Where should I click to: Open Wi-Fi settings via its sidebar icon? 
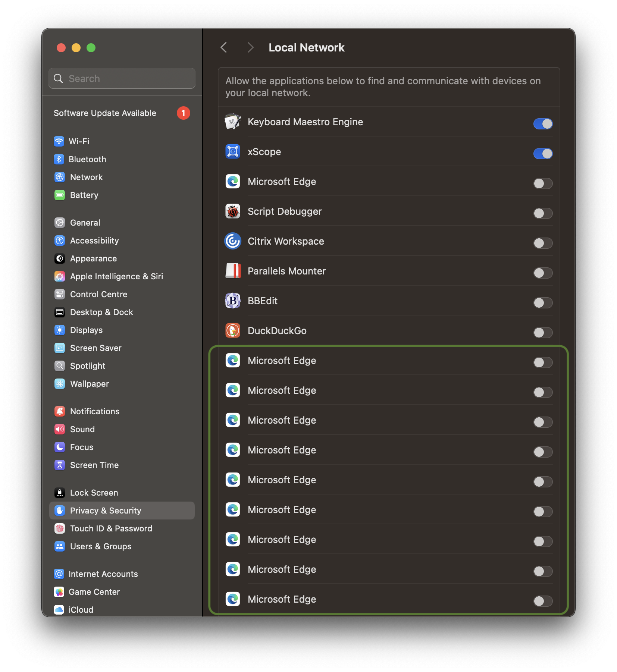(59, 141)
